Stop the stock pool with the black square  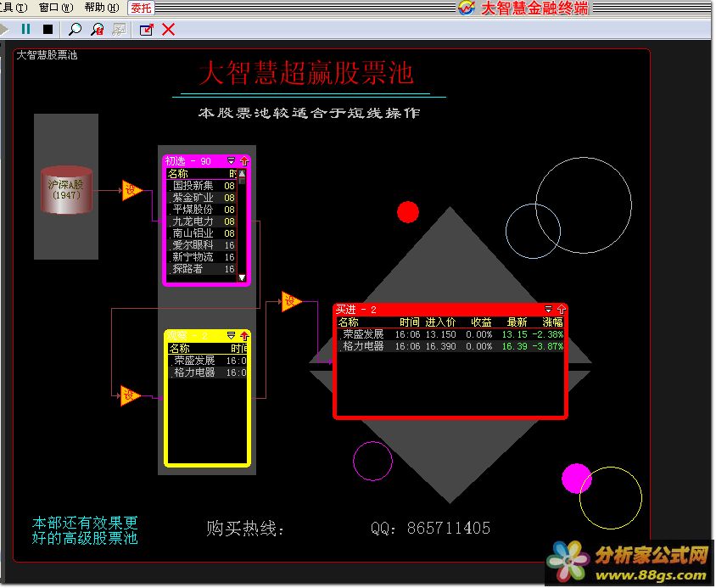point(48,30)
